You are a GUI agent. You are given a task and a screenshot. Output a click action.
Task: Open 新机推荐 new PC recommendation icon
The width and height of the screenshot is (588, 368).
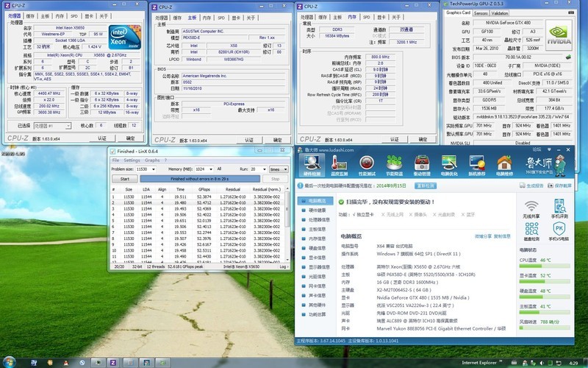pos(476,165)
